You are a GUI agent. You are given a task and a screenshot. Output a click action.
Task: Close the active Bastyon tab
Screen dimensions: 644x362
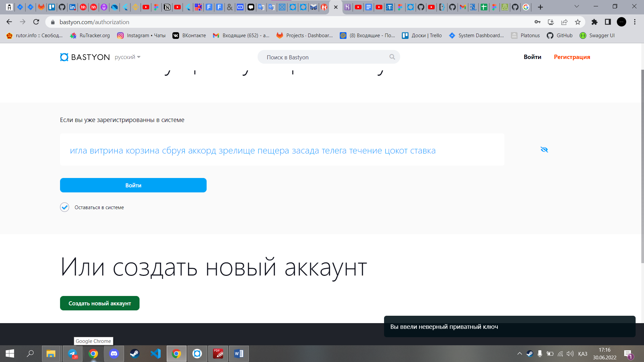(x=336, y=7)
